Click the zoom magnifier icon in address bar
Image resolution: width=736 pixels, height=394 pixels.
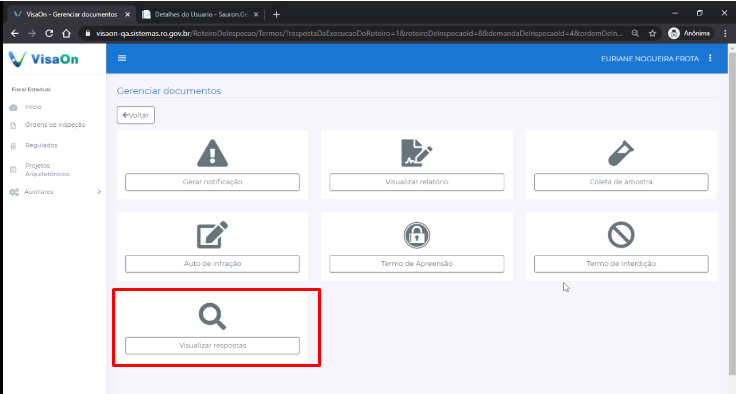tap(635, 33)
